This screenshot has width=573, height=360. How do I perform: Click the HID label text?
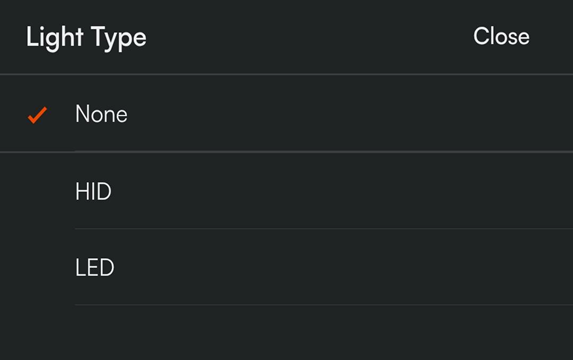click(93, 191)
